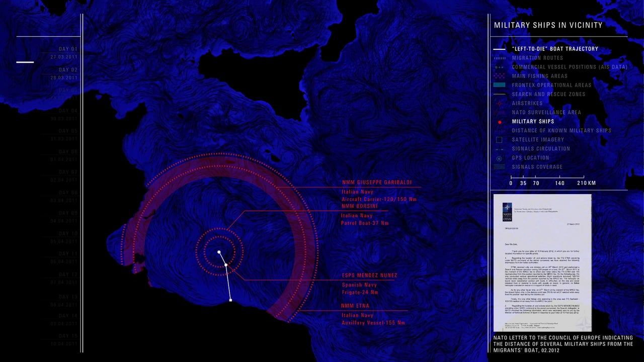Select the ESPS Mendez Nunez ship label
The image size is (644, 362).
(x=370, y=276)
